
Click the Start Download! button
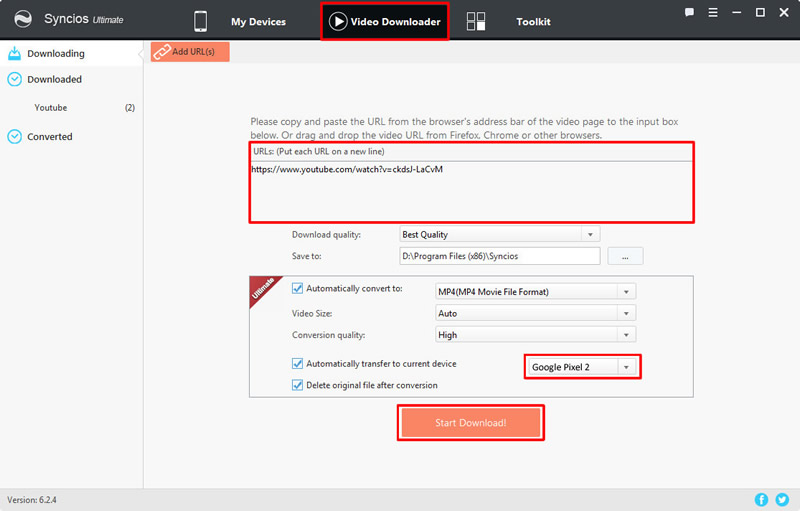[x=470, y=422]
